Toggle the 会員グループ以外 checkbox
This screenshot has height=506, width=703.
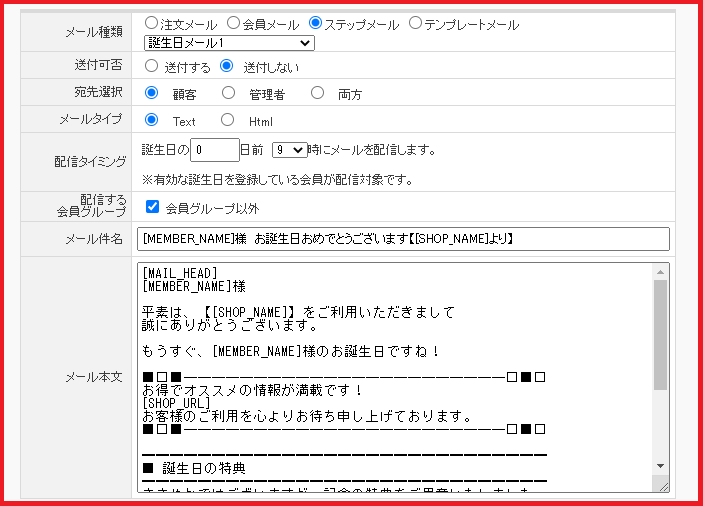pyautogui.click(x=152, y=207)
